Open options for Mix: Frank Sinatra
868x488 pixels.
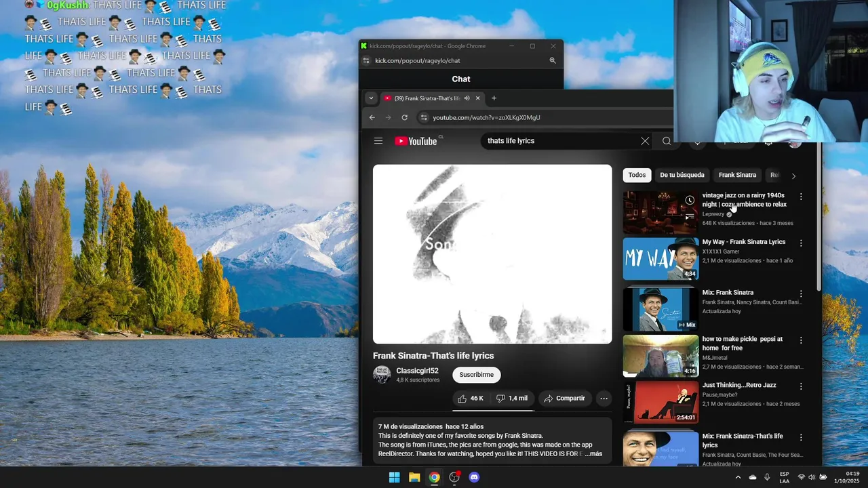click(x=801, y=293)
